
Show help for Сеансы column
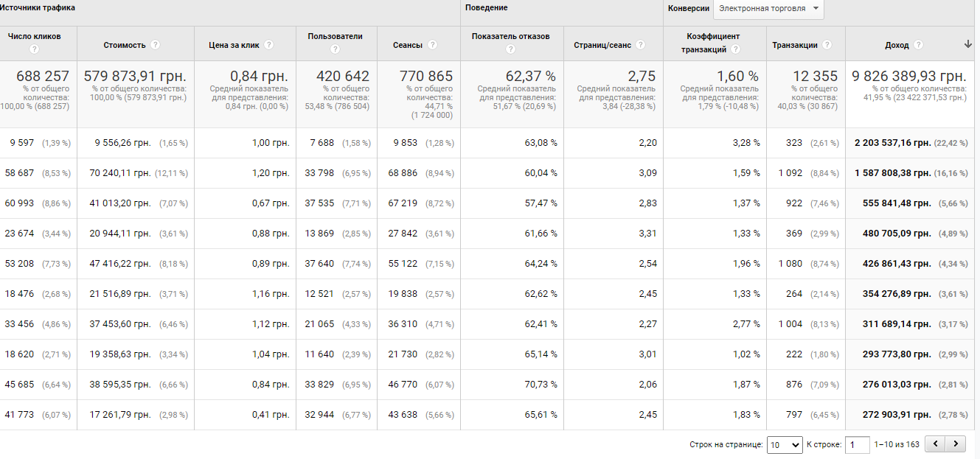432,45
